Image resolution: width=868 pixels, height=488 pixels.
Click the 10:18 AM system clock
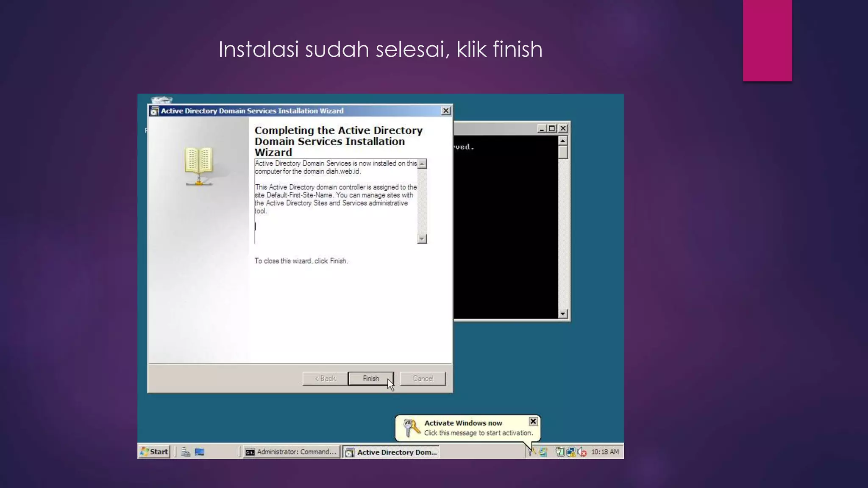(x=605, y=452)
